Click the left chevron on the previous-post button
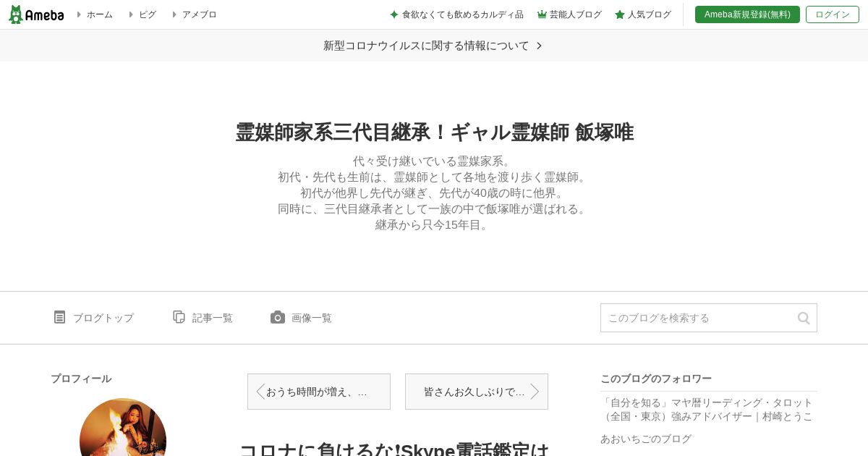The height and width of the screenshot is (456, 868). [x=260, y=392]
